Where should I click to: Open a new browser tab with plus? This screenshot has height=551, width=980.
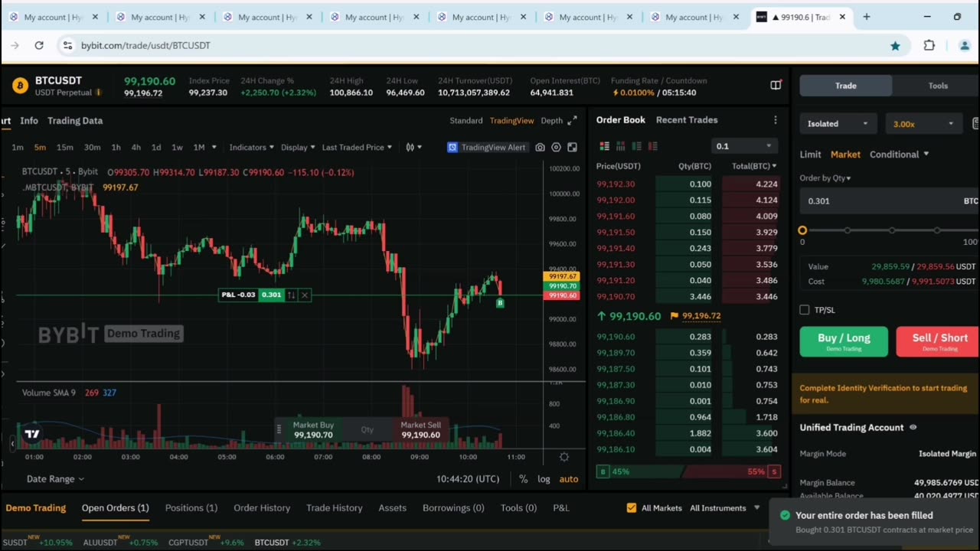click(867, 16)
